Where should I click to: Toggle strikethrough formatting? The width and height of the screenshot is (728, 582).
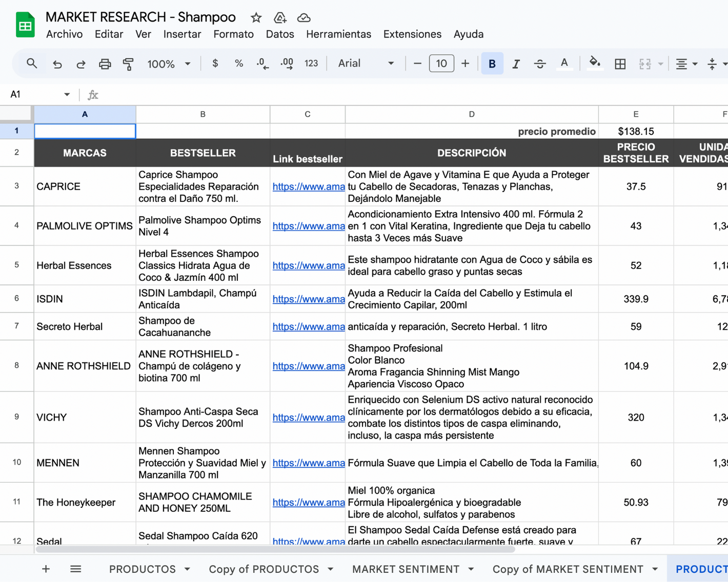point(540,64)
